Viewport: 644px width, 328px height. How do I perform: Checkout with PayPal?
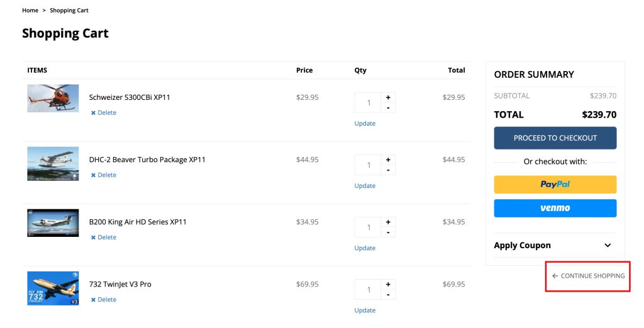pyautogui.click(x=555, y=184)
